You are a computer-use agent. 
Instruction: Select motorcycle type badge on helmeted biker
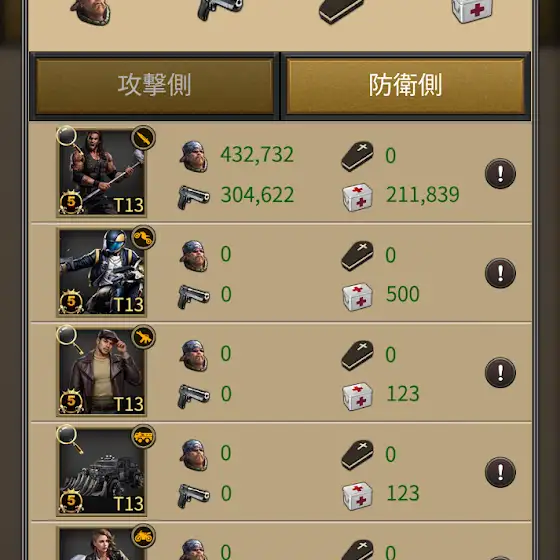(143, 237)
